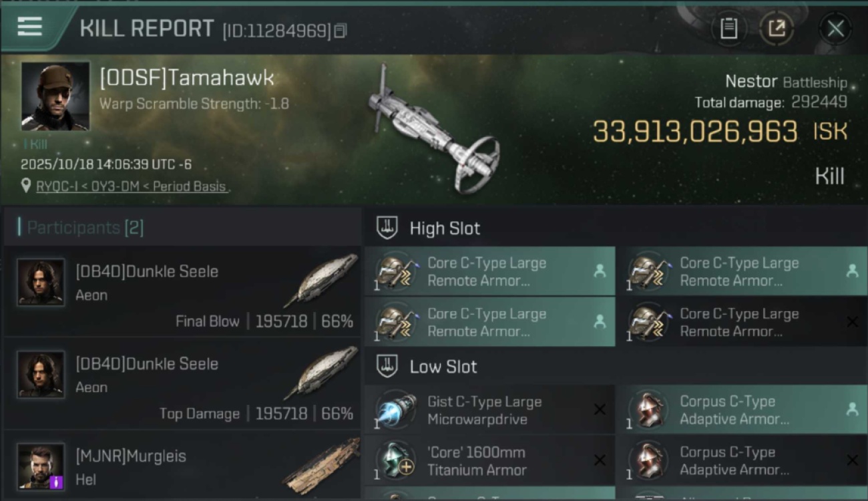Screen dimensions: 868x501
Task: Copy the kill report ID
Action: 341,31
